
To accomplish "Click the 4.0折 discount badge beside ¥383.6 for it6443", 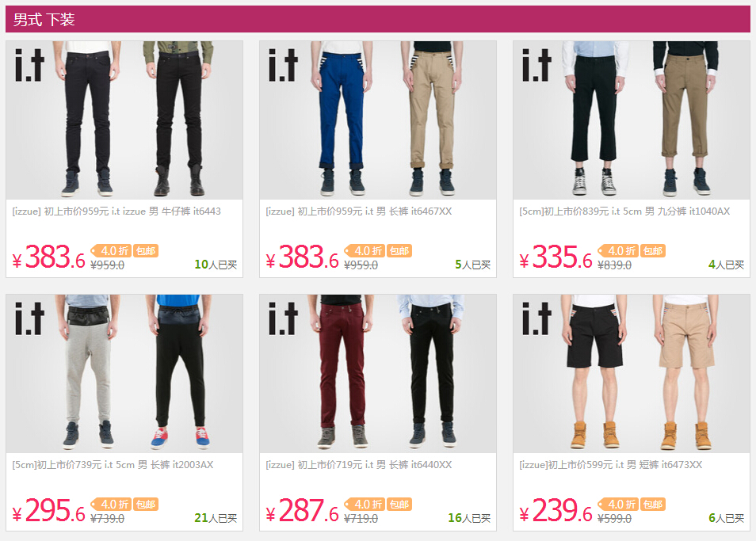I will click(111, 250).
